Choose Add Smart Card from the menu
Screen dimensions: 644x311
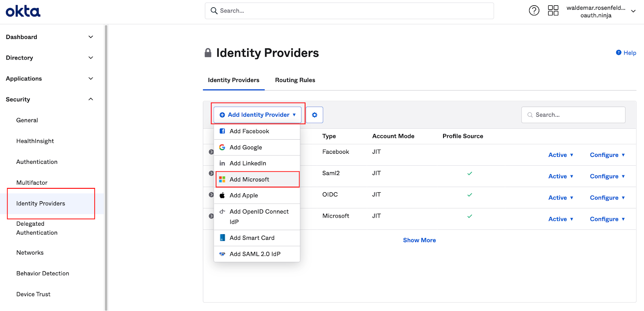click(257, 238)
